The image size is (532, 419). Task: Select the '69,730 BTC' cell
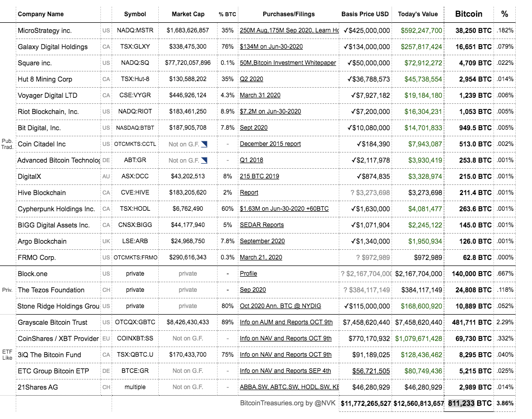tap(469, 338)
